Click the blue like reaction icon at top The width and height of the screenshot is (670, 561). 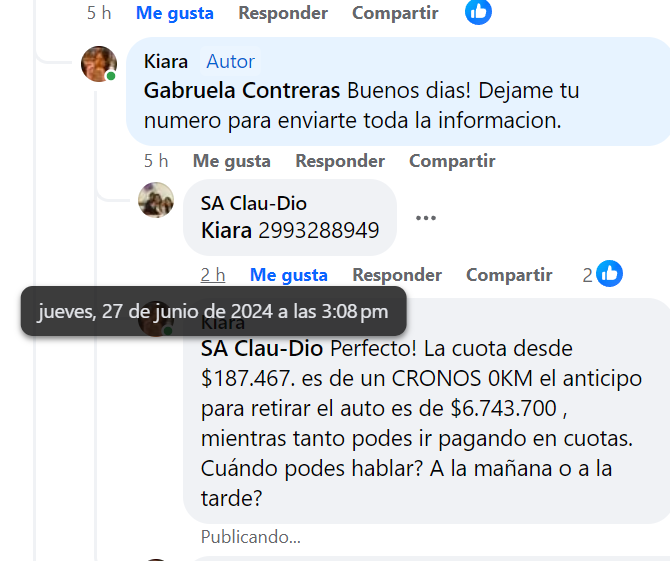pos(478,12)
